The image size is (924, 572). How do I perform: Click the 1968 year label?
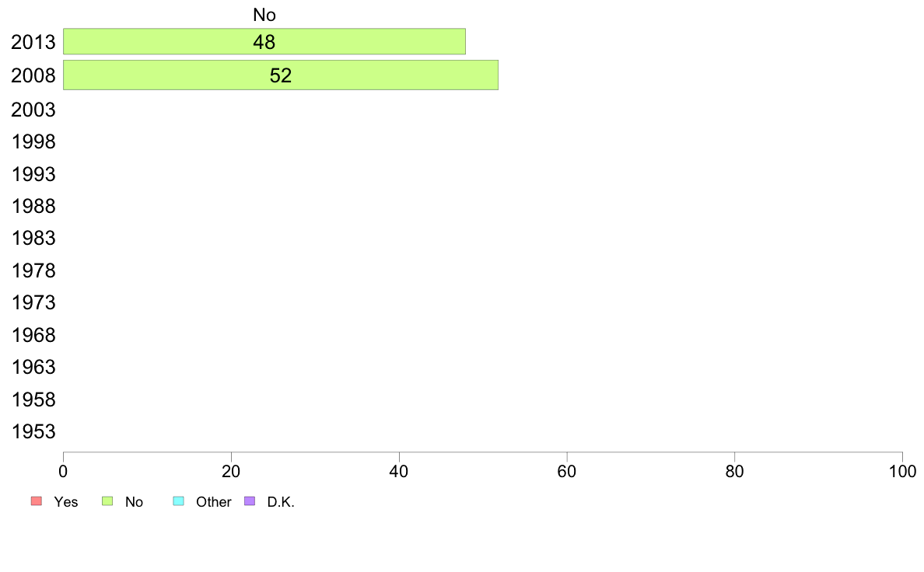click(33, 335)
